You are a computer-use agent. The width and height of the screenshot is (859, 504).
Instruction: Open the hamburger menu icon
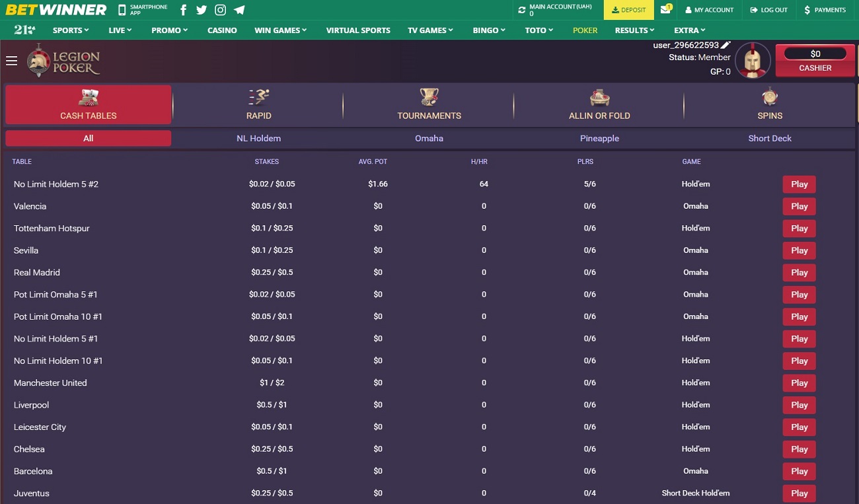[x=11, y=61]
